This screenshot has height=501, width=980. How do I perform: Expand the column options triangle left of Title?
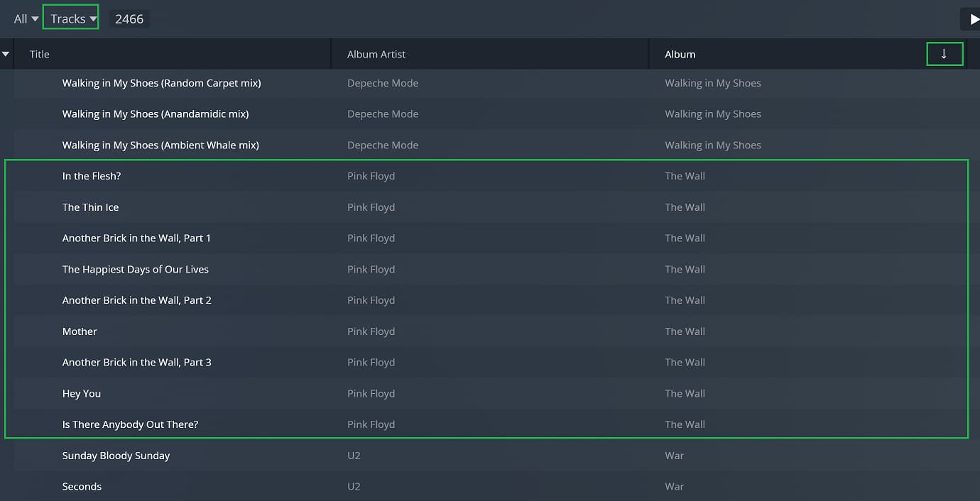(x=6, y=54)
